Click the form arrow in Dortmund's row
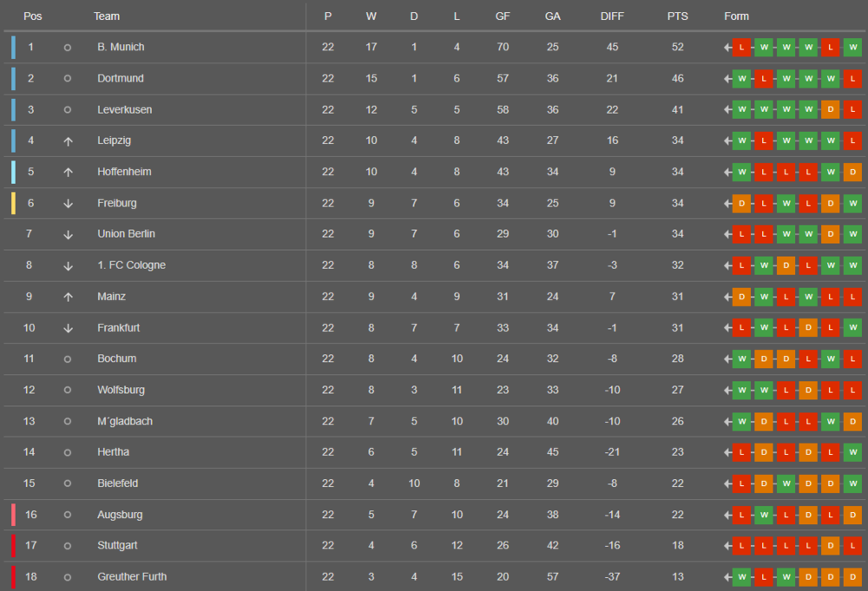 coord(727,78)
